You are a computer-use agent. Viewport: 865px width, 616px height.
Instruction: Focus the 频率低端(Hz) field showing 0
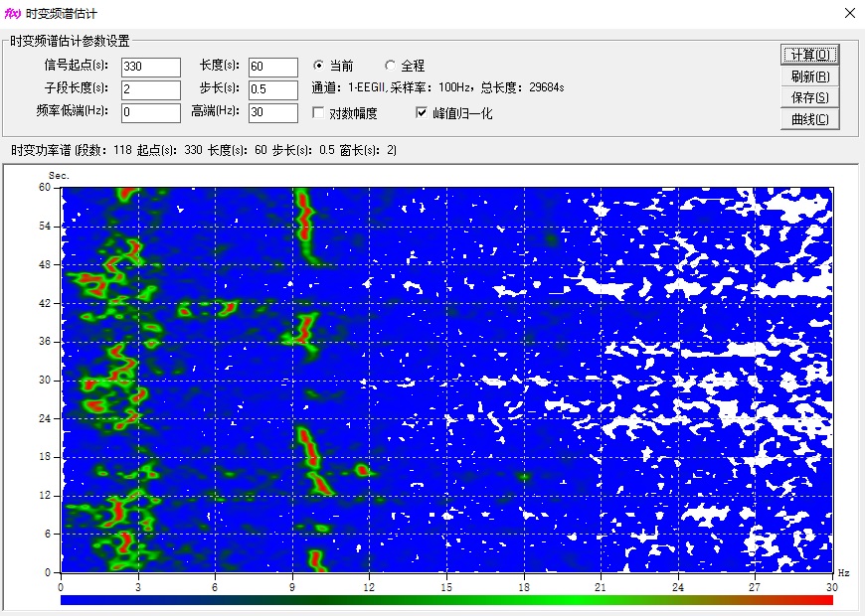(x=150, y=112)
